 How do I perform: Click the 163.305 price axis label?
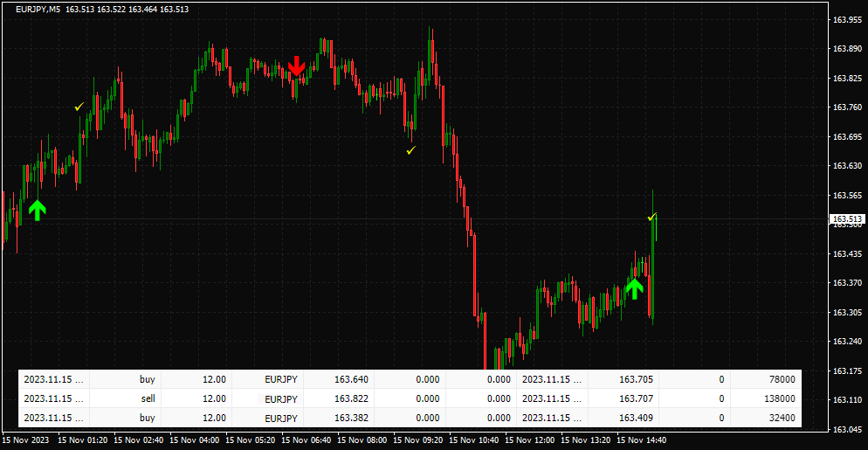point(846,312)
